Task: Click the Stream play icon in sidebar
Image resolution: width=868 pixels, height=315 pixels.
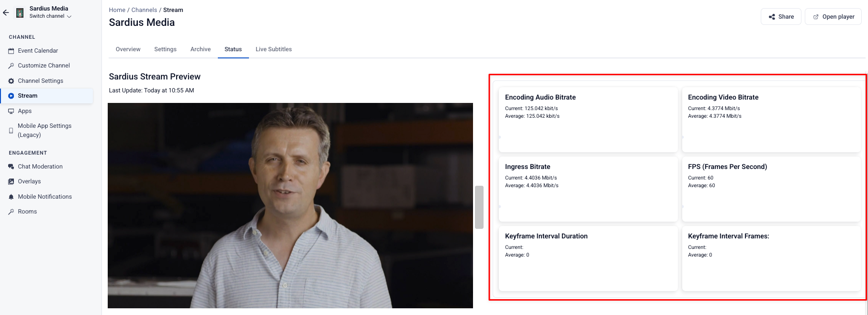Action: [x=11, y=96]
